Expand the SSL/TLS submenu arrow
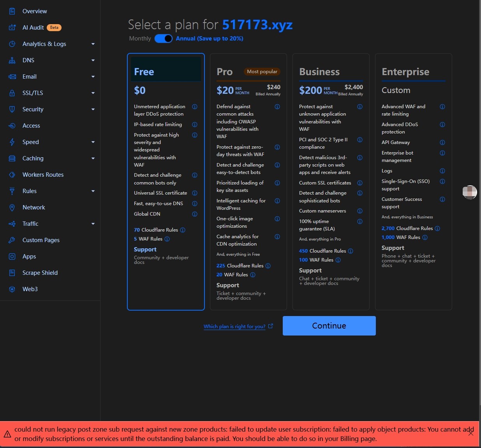 (93, 93)
